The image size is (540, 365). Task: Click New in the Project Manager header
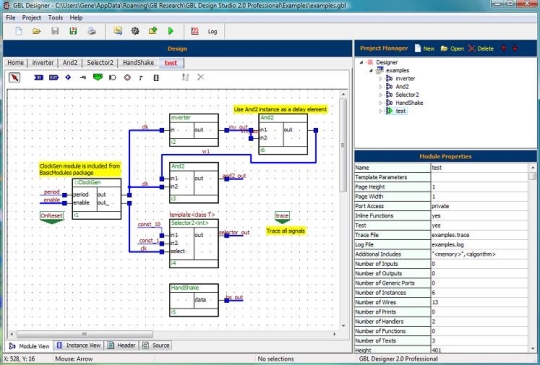pyautogui.click(x=424, y=49)
